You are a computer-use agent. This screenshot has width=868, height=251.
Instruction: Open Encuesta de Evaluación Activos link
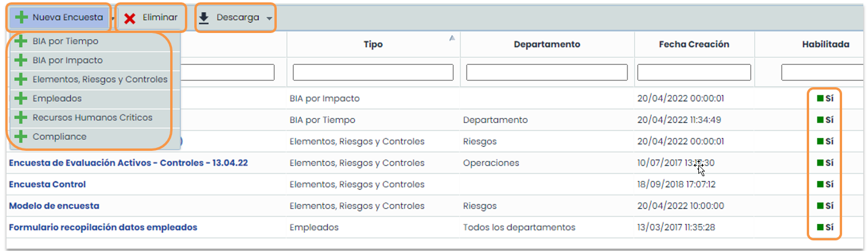coord(128,163)
